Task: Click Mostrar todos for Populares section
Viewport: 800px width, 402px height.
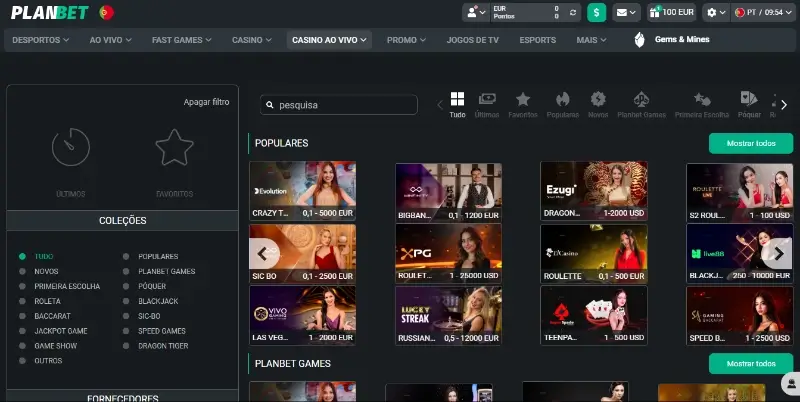Action: (750, 143)
